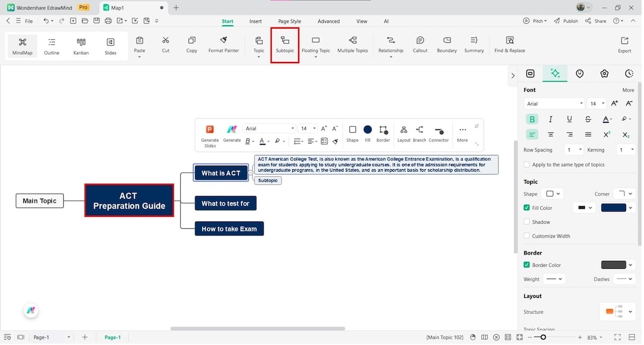The height and width of the screenshot is (345, 644).
Task: Open the Corner style dropdown
Action: coord(624,194)
